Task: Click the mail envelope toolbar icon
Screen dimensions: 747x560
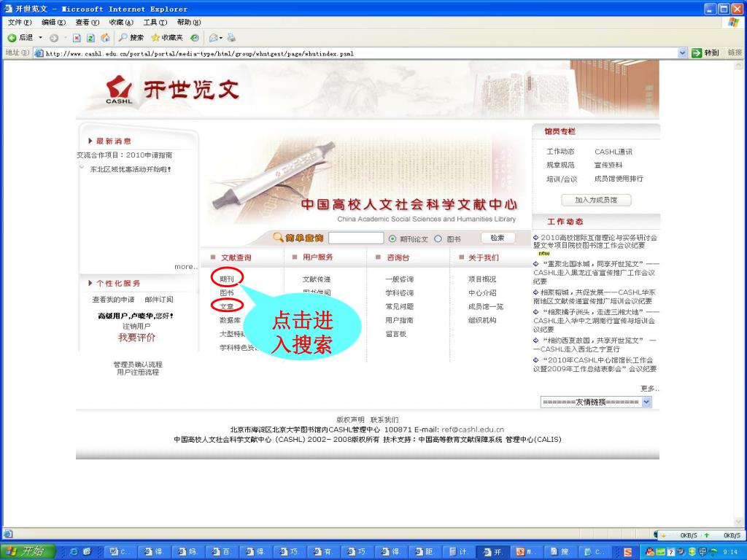Action: [x=214, y=38]
